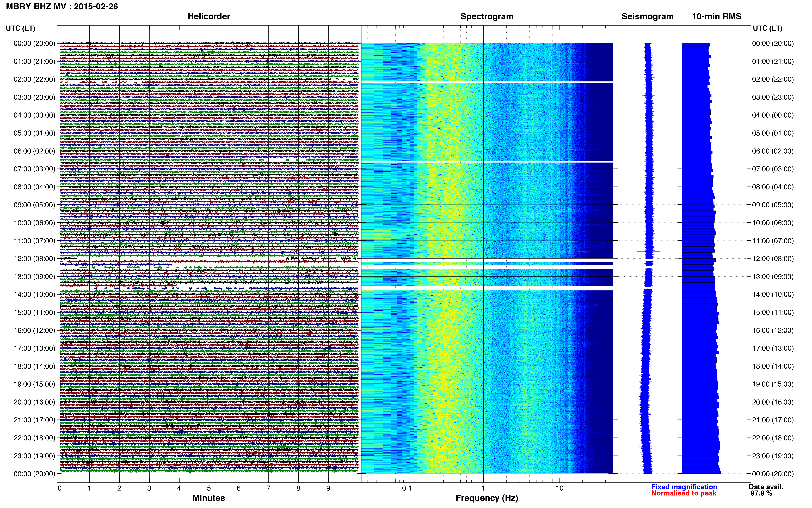
Task: Click the red 'Normalised to peak' legend text
Action: [684, 493]
